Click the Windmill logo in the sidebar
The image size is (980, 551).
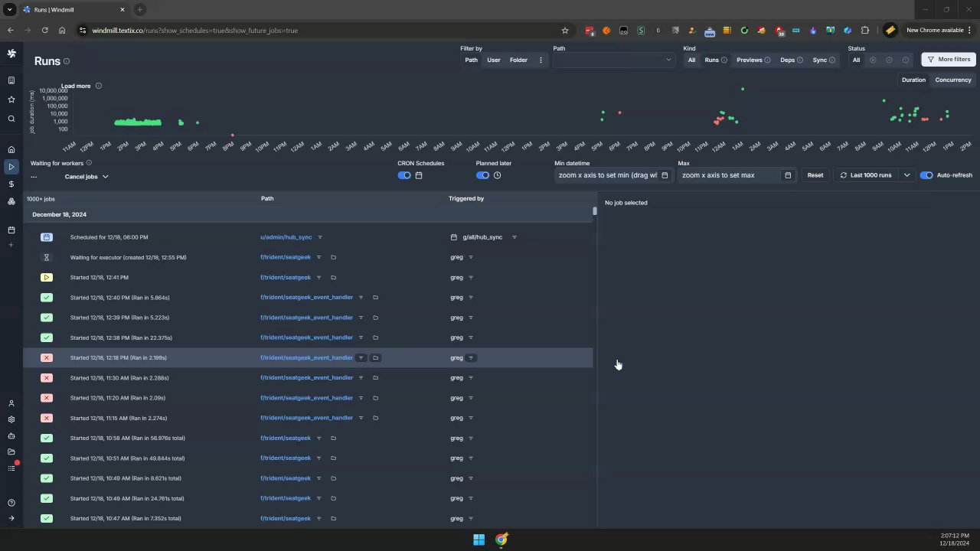pos(11,54)
